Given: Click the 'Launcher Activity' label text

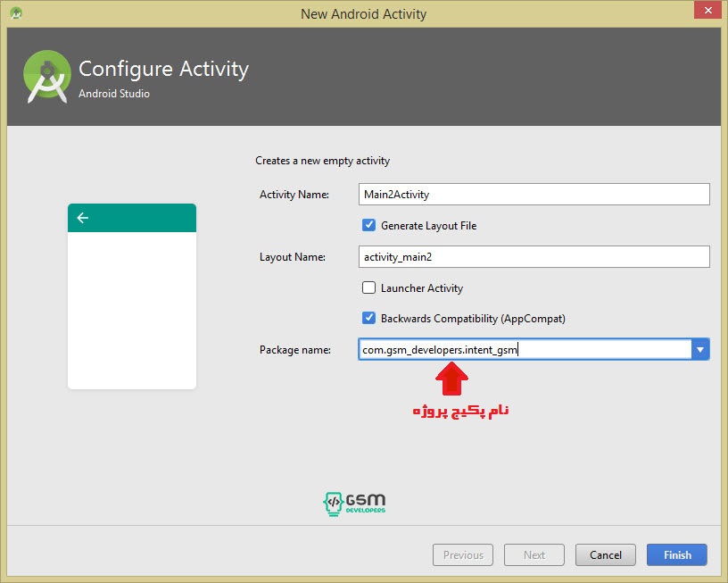Looking at the screenshot, I should 422,288.
